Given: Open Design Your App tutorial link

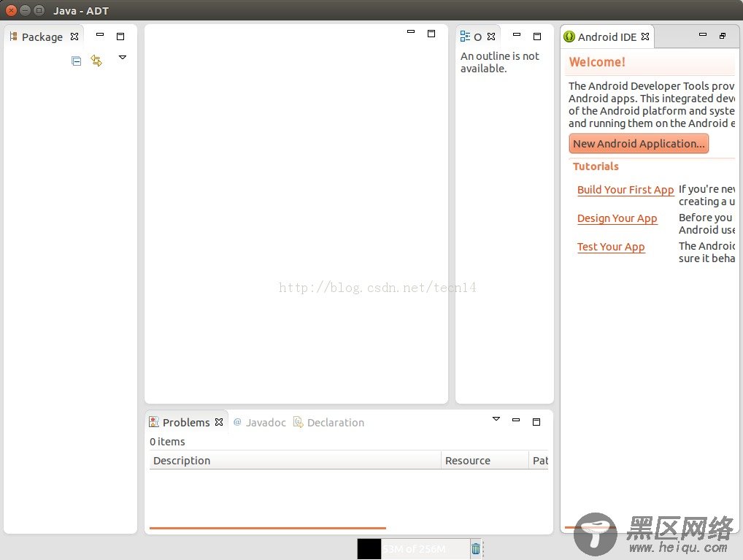Looking at the screenshot, I should (x=617, y=218).
